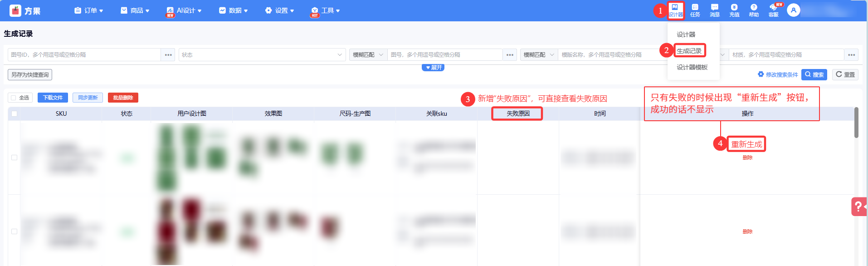Focus the 图号 input field

pos(445,55)
